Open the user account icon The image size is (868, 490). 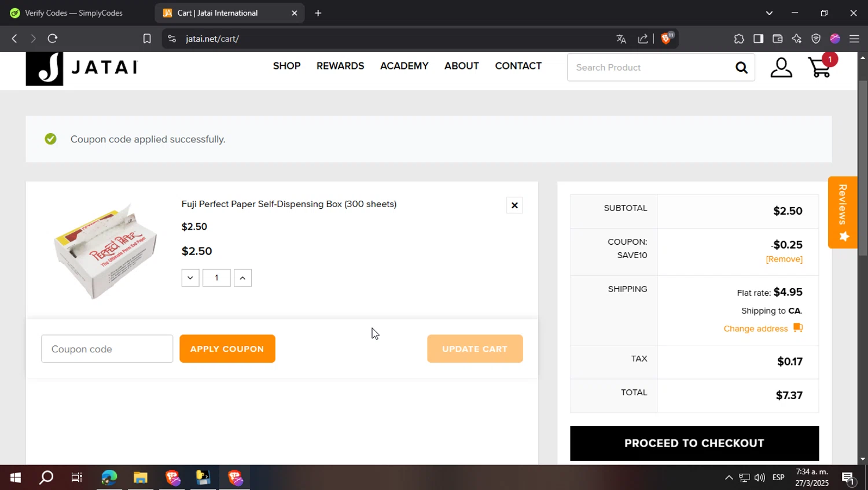pos(781,67)
